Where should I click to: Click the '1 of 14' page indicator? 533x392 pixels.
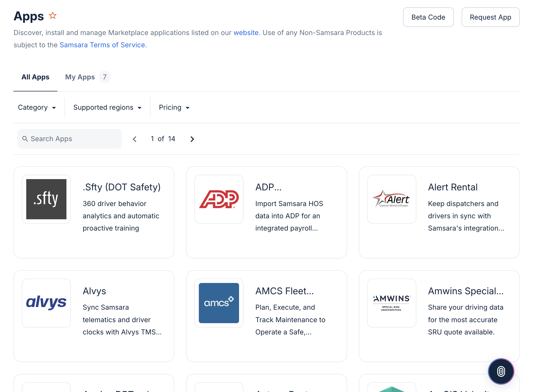tap(163, 139)
